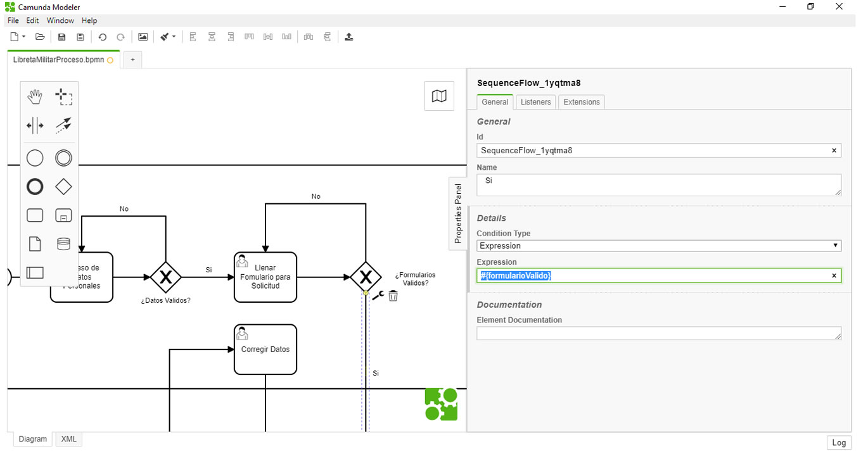The height and width of the screenshot is (456, 868).
Task: Open the Edit menu
Action: click(x=32, y=20)
